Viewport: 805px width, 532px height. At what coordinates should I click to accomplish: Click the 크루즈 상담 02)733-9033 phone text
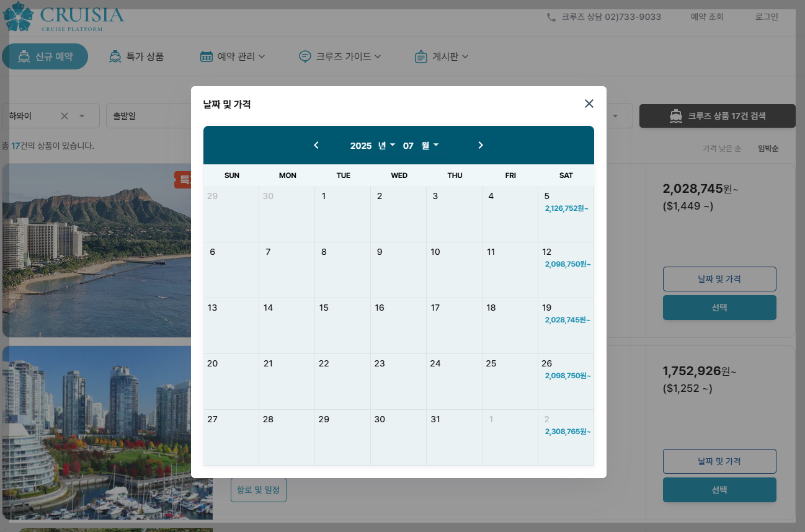coord(612,17)
